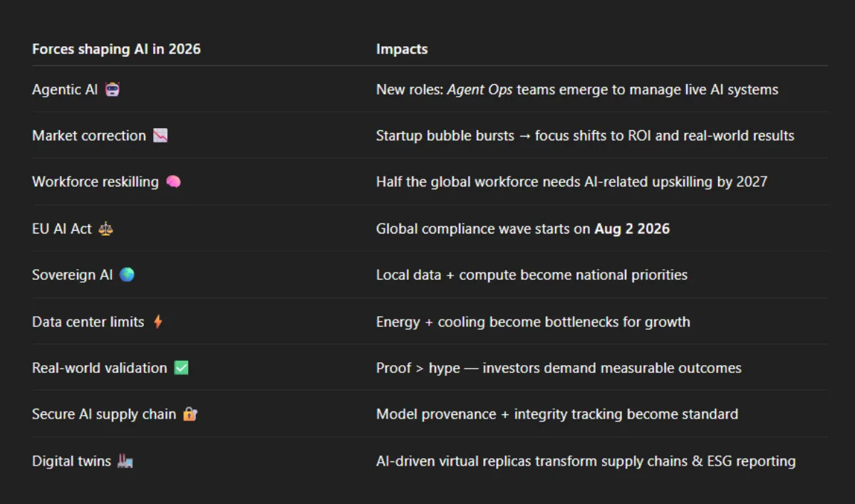
Task: Click the "Forces shaping AI in 2026" column header
Action: pos(116,49)
